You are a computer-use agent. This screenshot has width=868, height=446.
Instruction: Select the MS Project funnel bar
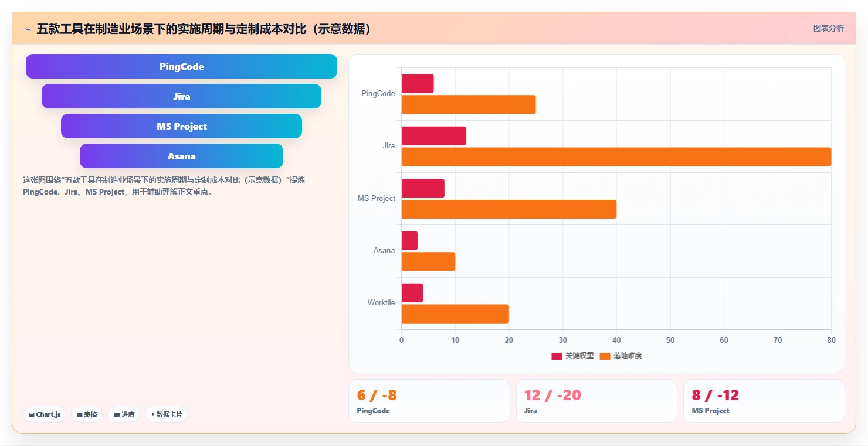[181, 126]
